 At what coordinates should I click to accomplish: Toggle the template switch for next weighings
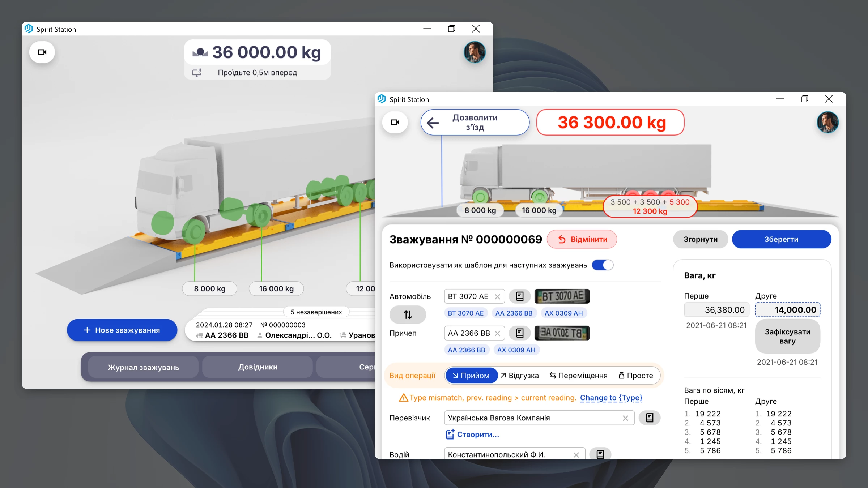(x=603, y=265)
